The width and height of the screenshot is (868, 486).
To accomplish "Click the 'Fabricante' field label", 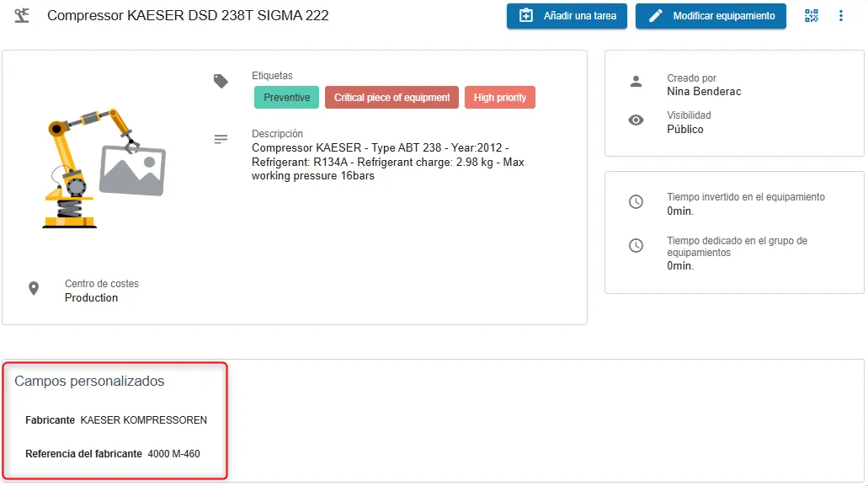I will click(50, 420).
